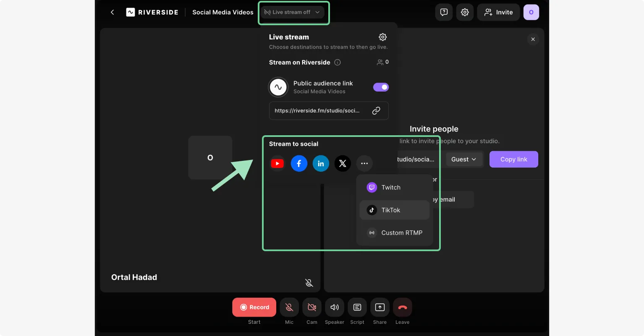Open Live stream panel settings gear
Screen dimensions: 644x336
point(382,37)
